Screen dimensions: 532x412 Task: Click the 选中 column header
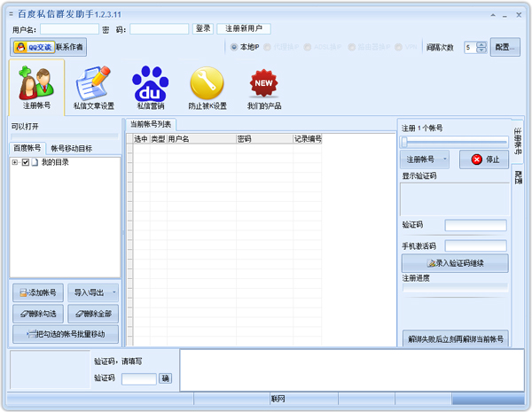pos(141,139)
